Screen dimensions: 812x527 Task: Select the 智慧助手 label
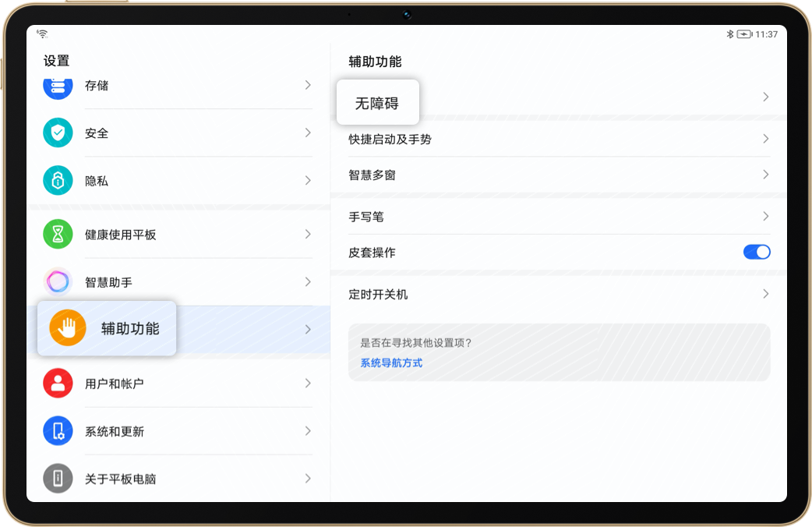(x=109, y=282)
